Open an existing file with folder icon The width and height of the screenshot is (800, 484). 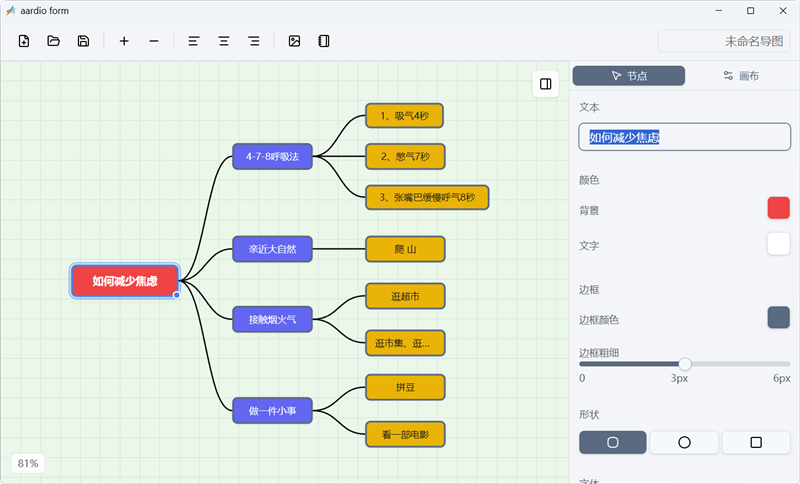(54, 41)
